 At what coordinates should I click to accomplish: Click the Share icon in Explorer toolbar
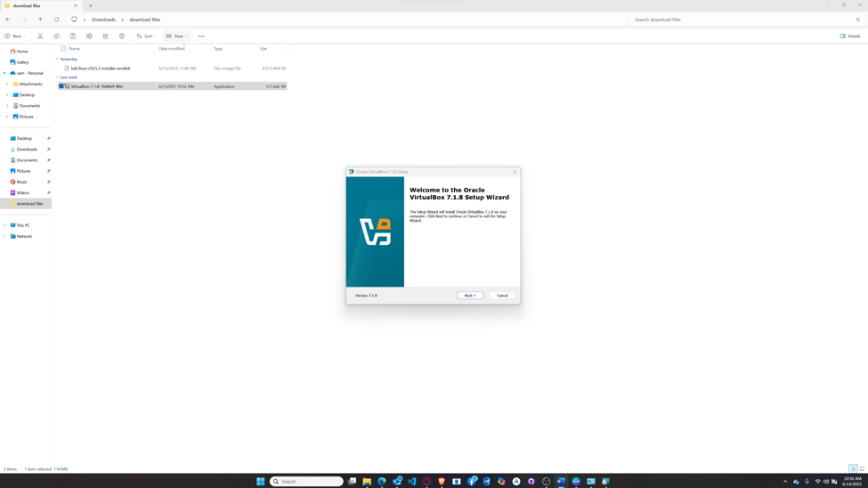point(105,36)
